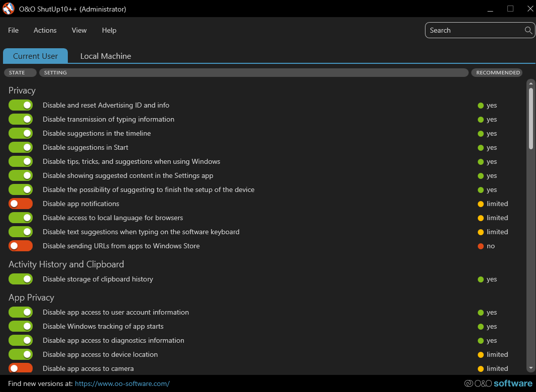Open the oo-software.com link
Image resolution: width=536 pixels, height=392 pixels.
click(x=122, y=383)
